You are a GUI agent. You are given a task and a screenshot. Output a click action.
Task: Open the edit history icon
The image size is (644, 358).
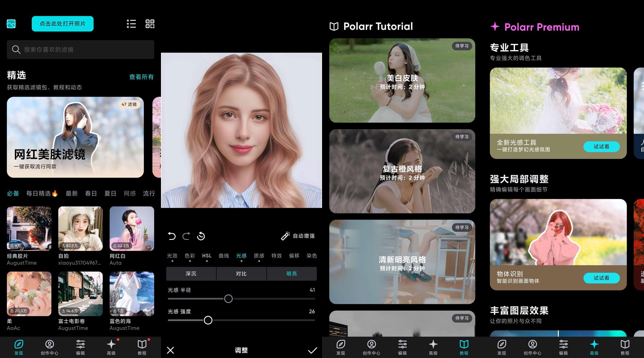[x=201, y=236]
